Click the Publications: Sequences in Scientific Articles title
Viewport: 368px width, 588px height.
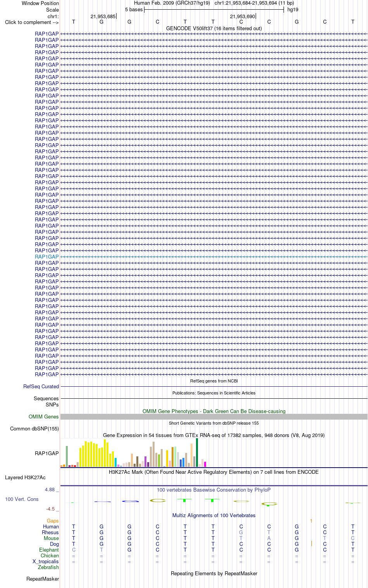click(x=214, y=393)
